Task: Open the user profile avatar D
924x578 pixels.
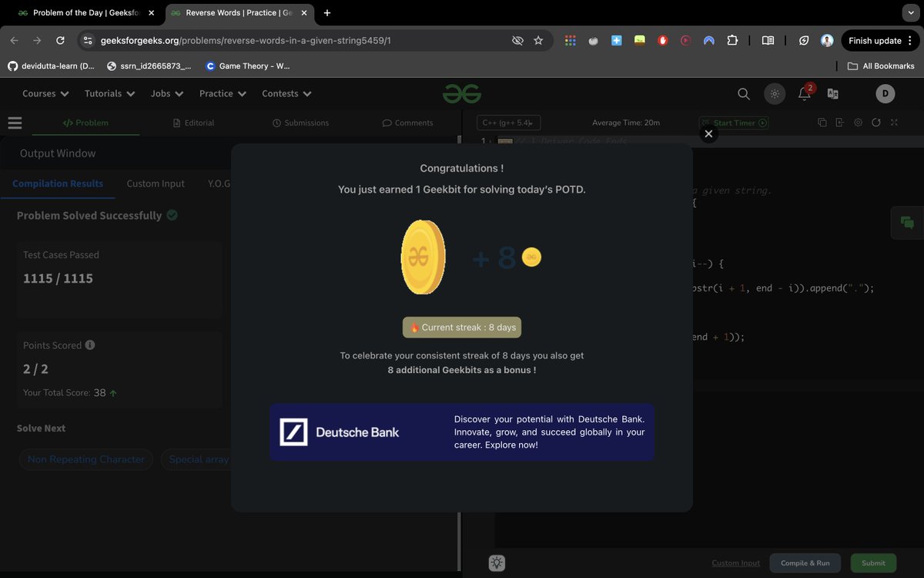Action: pos(885,94)
